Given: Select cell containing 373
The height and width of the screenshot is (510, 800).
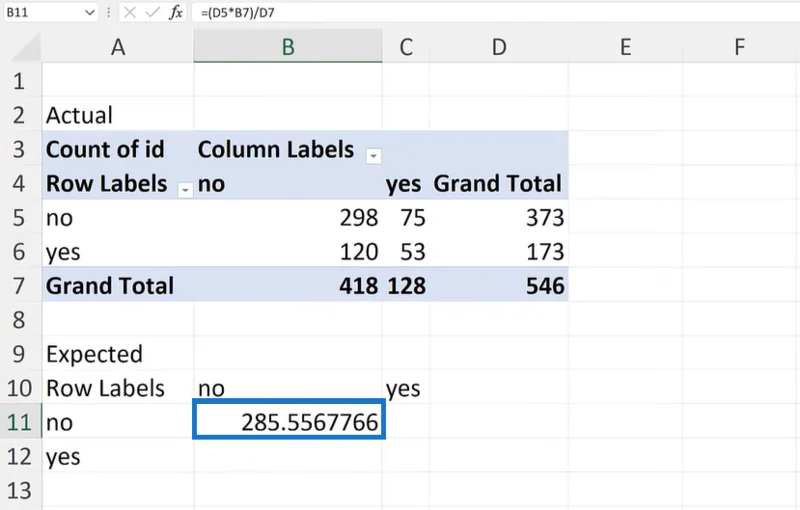Looking at the screenshot, I should [499, 218].
